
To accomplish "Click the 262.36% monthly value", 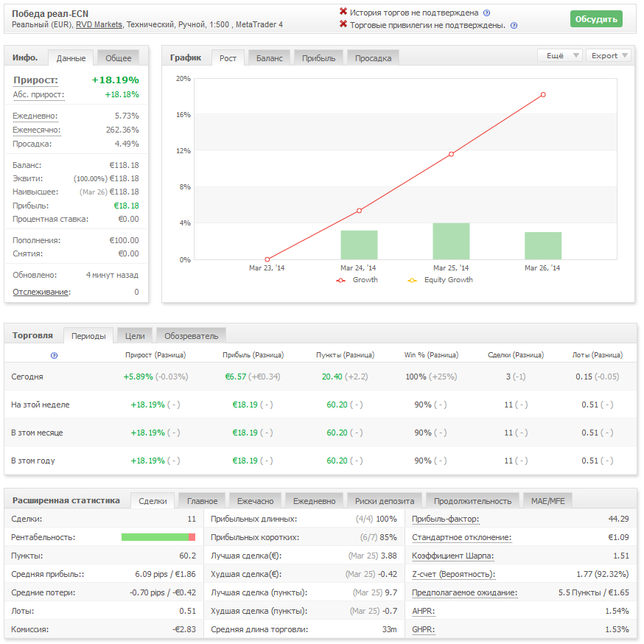I will coord(122,130).
